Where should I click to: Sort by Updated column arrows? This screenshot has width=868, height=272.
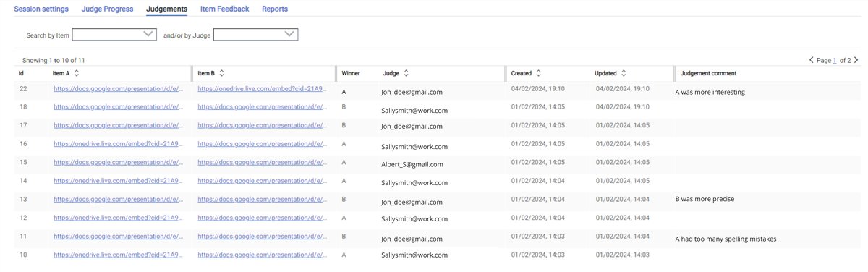coord(624,73)
